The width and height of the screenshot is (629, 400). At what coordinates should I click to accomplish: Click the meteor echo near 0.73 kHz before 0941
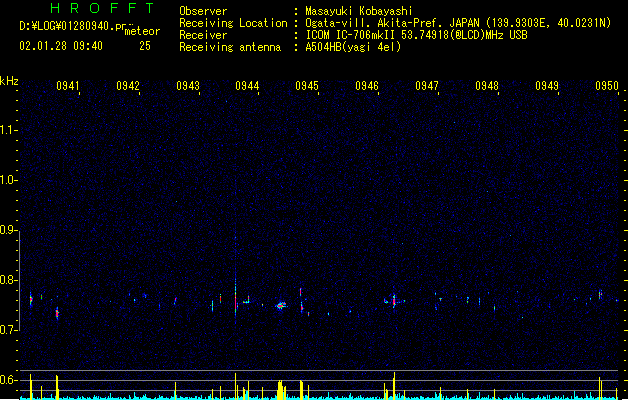click(57, 313)
